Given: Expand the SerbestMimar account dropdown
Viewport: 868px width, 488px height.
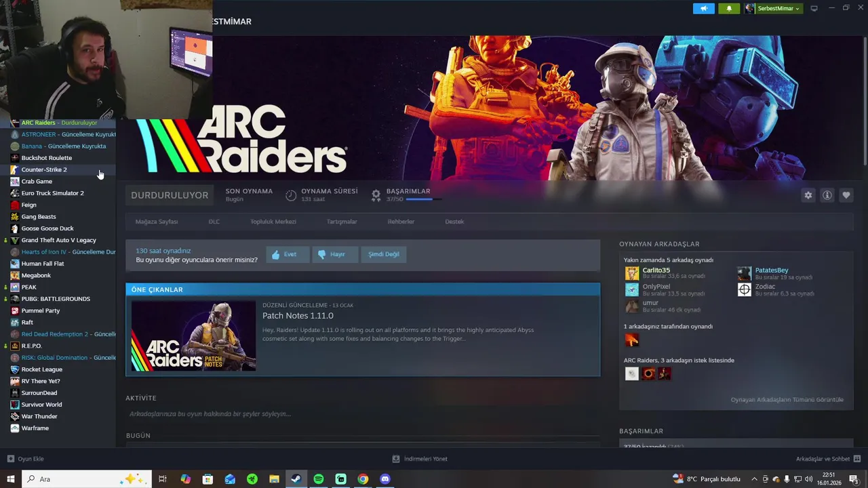Looking at the screenshot, I should tap(773, 8).
